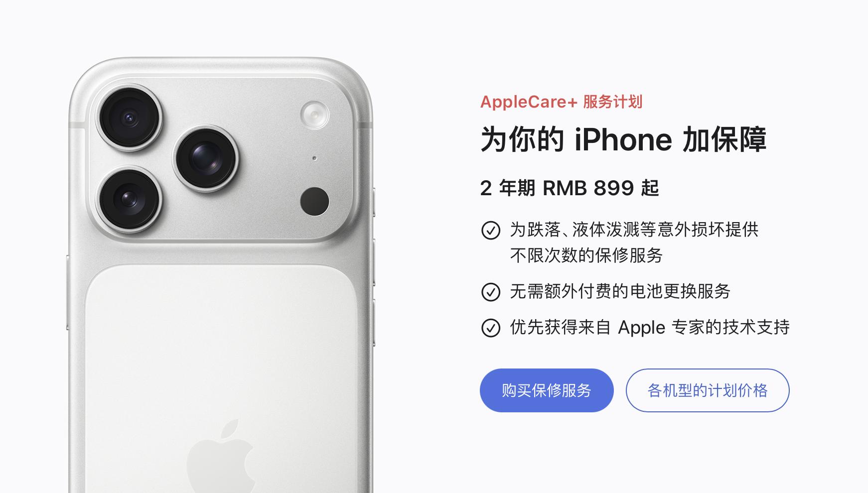Image resolution: width=868 pixels, height=493 pixels.
Task: Click 无需额外付费的电池更换服务 text
Action: click(620, 291)
